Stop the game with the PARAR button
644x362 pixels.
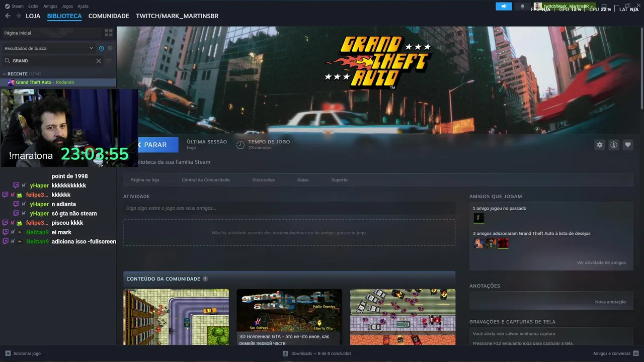coord(158,145)
